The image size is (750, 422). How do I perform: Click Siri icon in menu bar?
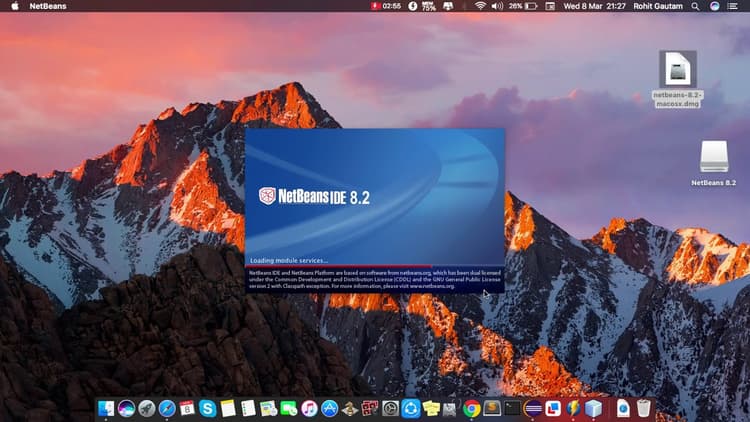click(x=715, y=6)
